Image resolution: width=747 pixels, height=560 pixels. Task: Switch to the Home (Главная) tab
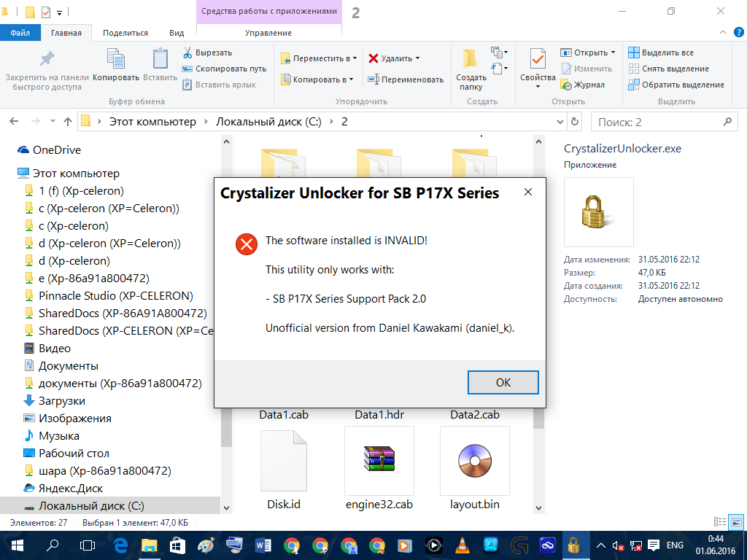click(x=66, y=33)
